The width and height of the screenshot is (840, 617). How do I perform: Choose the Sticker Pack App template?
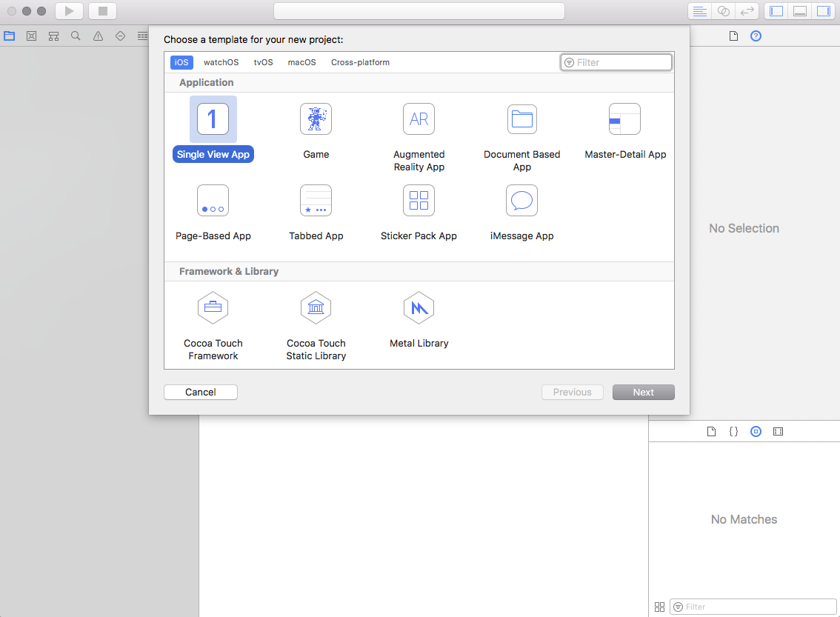tap(419, 213)
